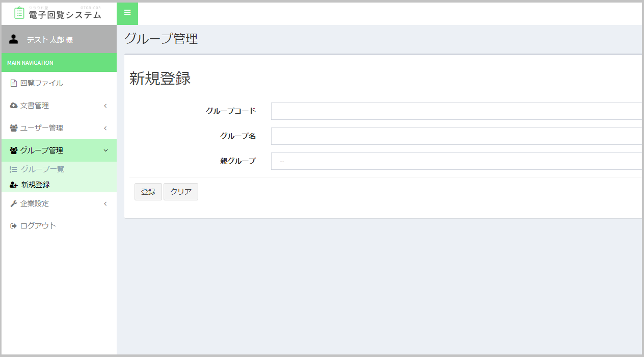Click the clipboard logo icon

coord(19,13)
